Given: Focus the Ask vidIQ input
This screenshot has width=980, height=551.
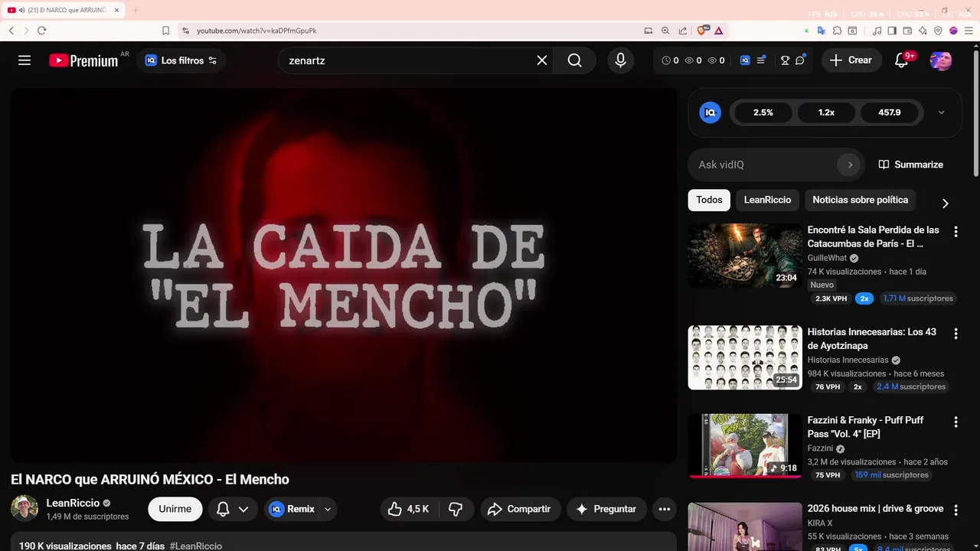Looking at the screenshot, I should coord(766,165).
